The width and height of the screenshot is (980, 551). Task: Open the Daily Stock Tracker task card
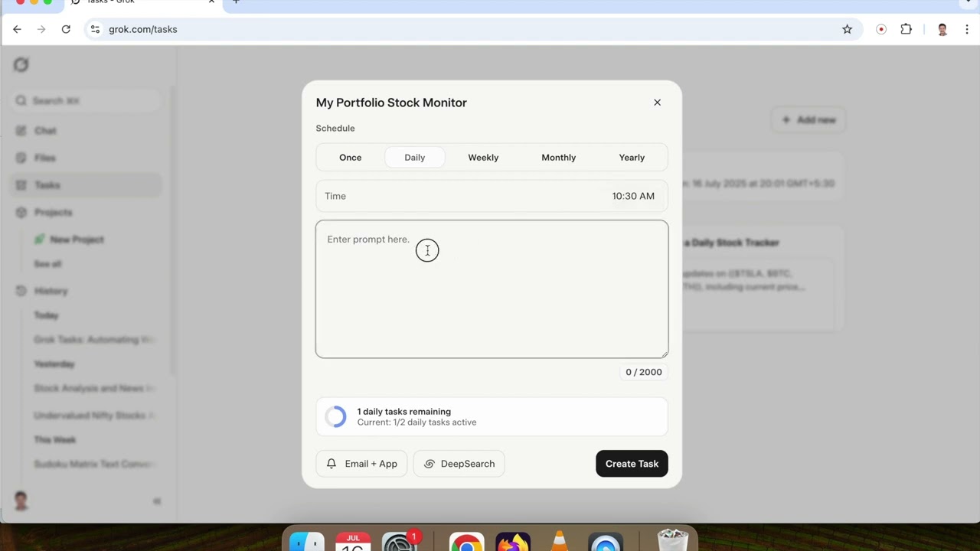coord(763,278)
